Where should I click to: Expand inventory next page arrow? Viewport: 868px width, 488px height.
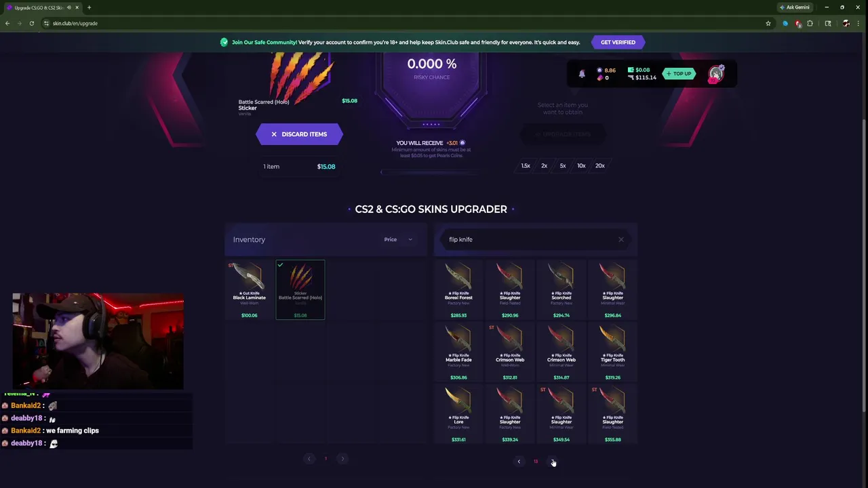click(342, 459)
